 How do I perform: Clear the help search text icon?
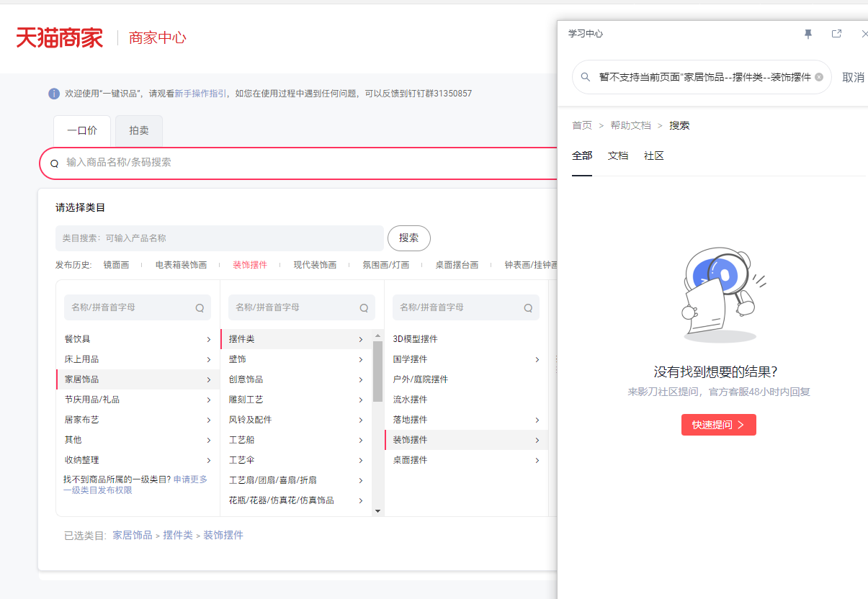point(819,77)
